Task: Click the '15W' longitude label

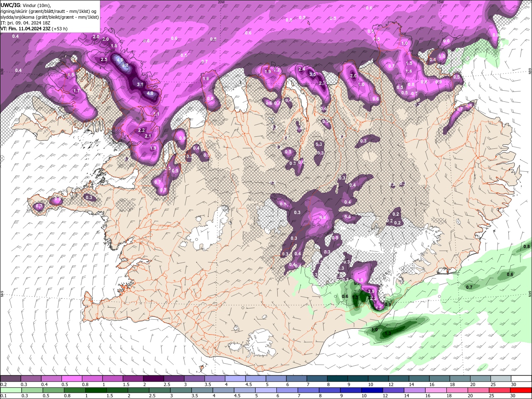Action: tap(440, 2)
